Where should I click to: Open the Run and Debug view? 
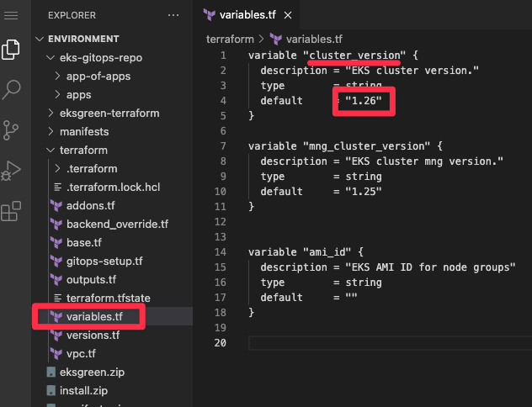(11, 171)
